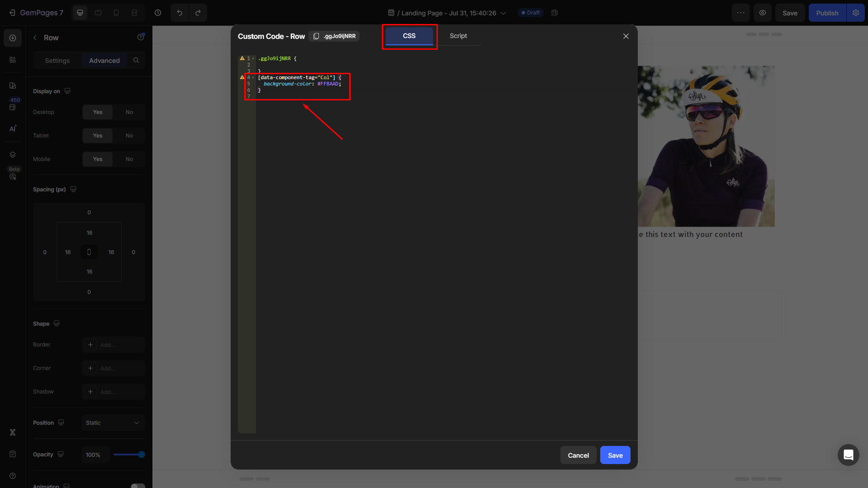Screen dimensions: 868x488
Task: Click the search icon in Row panel
Action: point(136,60)
